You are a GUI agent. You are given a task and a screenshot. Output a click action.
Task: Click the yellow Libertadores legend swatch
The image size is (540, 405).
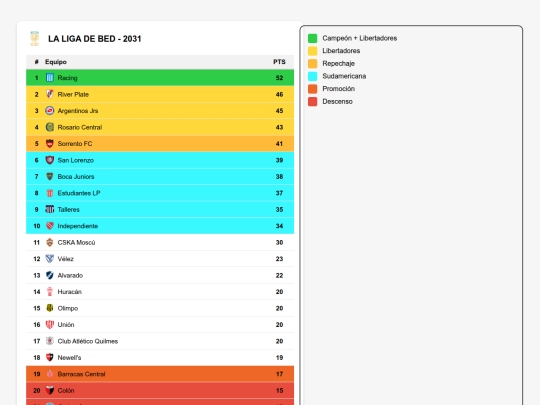312,51
